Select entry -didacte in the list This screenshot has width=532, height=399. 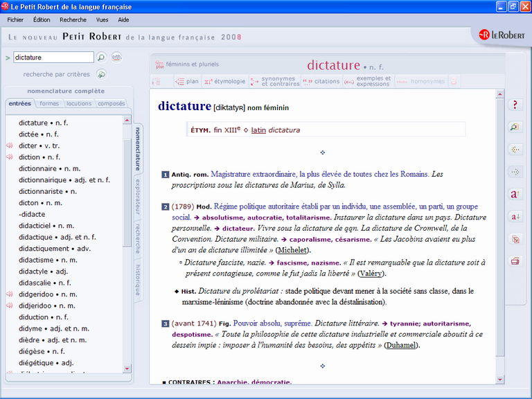[32, 215]
